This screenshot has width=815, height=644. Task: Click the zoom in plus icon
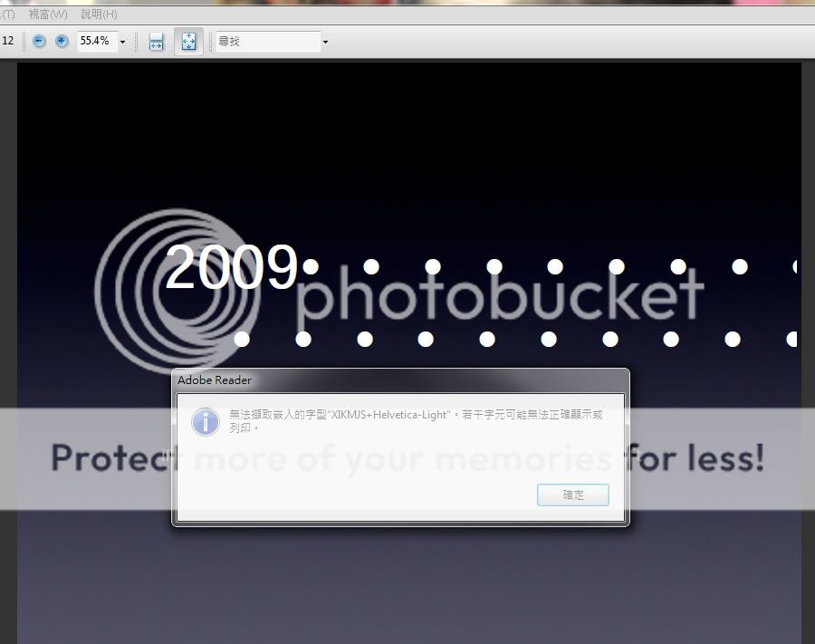(62, 42)
